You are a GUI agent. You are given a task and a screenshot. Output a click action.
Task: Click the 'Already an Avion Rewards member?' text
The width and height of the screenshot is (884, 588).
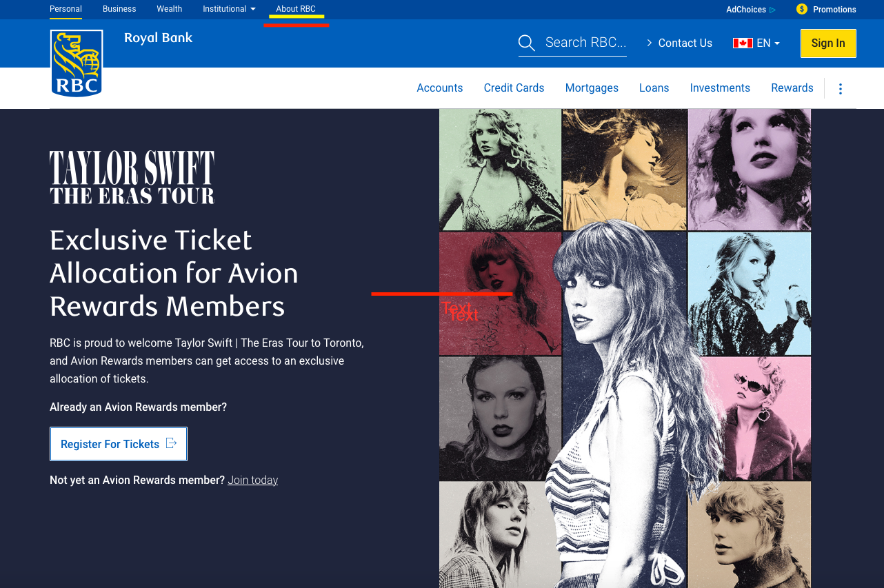click(138, 407)
